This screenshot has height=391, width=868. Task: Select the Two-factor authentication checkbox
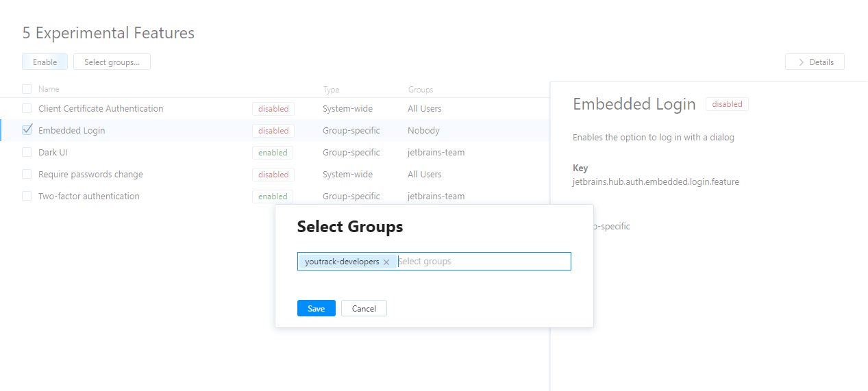[x=27, y=196]
